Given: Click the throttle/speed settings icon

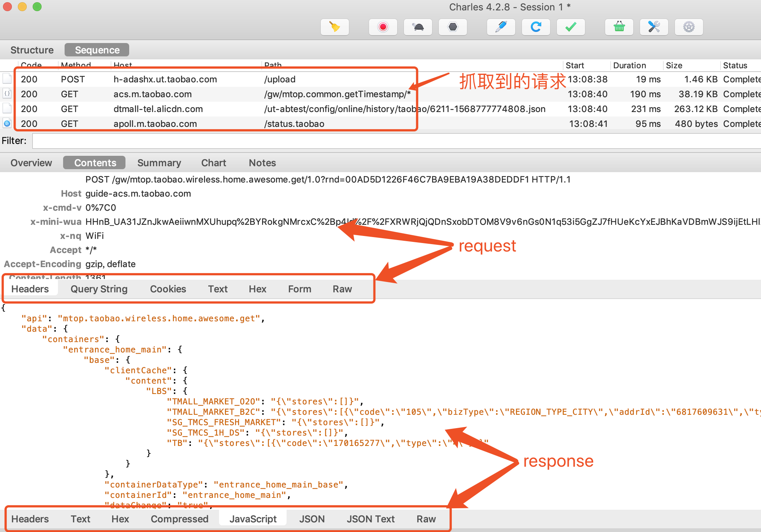Looking at the screenshot, I should (x=418, y=27).
